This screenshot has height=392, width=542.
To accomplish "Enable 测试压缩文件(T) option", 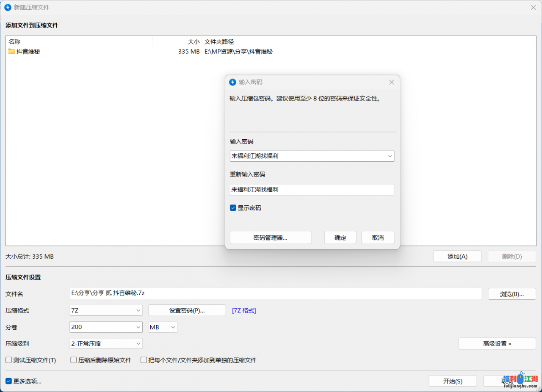I will 8,360.
